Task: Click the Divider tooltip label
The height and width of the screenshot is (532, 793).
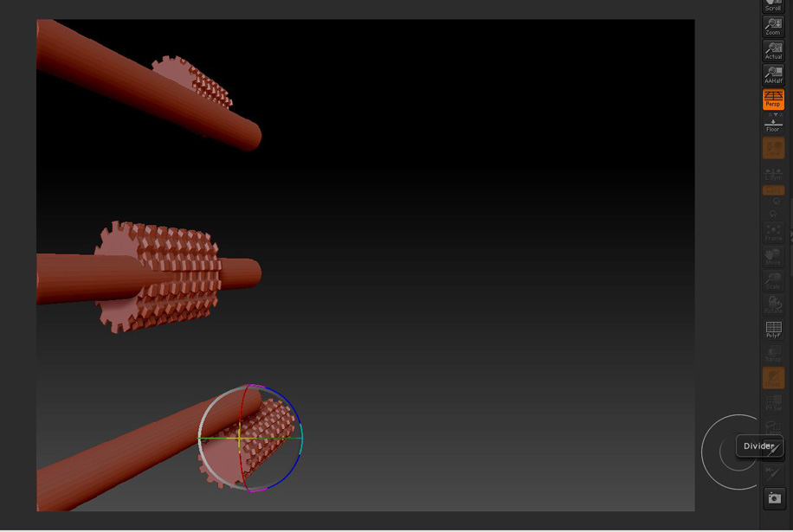Action: tap(758, 446)
